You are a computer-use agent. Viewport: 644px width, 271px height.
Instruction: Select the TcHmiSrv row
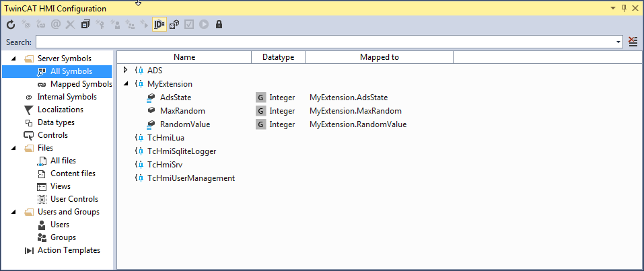[x=165, y=165]
